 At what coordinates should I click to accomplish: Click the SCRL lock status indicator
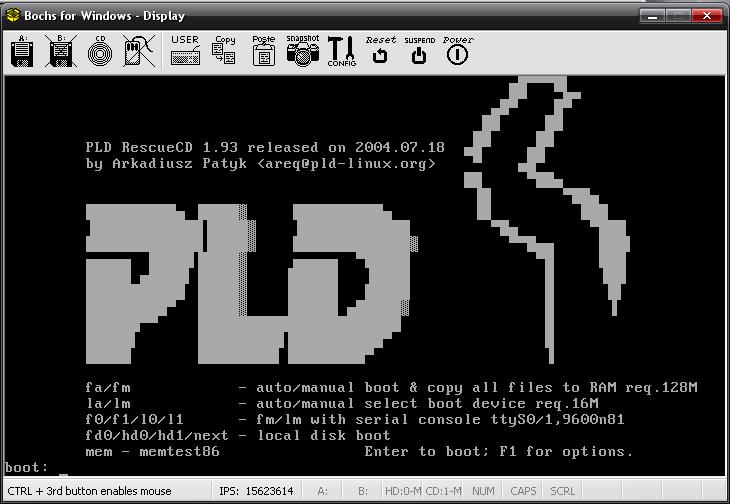tap(563, 491)
